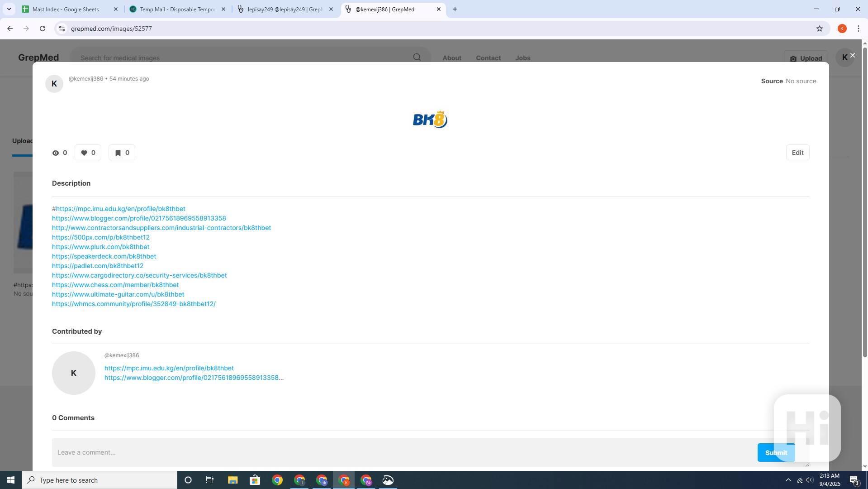Click the BK8 logo image
The image size is (868, 489).
click(430, 120)
